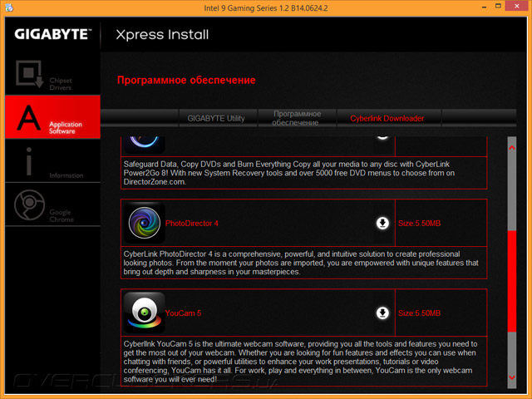
Task: Click the window's app icon in title bar
Action: 9,7
